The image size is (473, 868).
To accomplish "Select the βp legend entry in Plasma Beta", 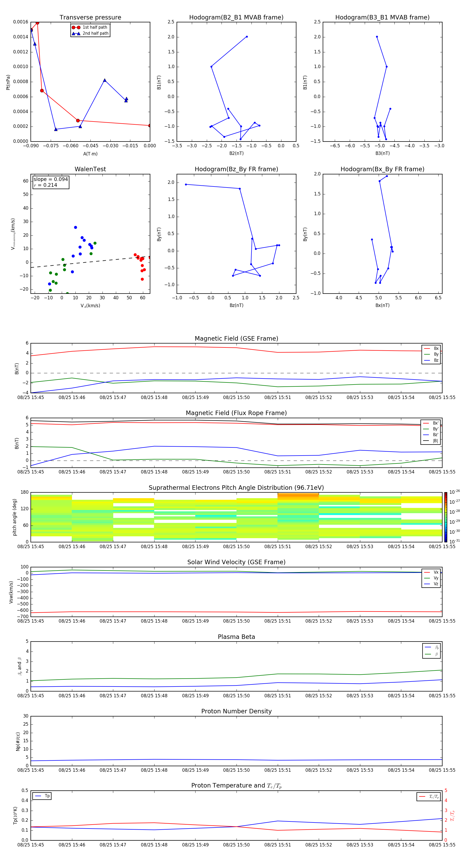I will tap(431, 647).
